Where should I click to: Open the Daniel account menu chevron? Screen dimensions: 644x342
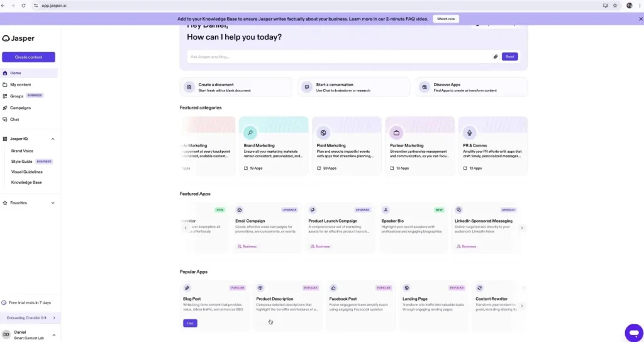click(53, 335)
